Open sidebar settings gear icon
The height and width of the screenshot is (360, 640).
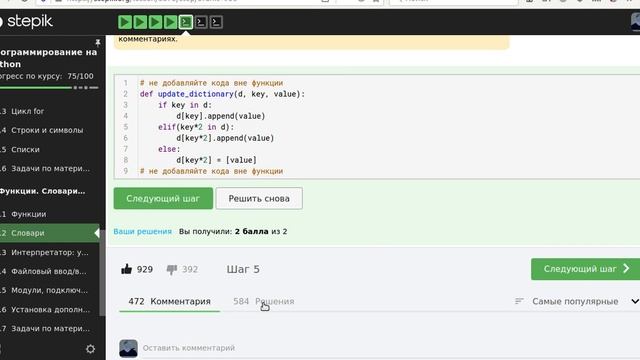(91, 349)
